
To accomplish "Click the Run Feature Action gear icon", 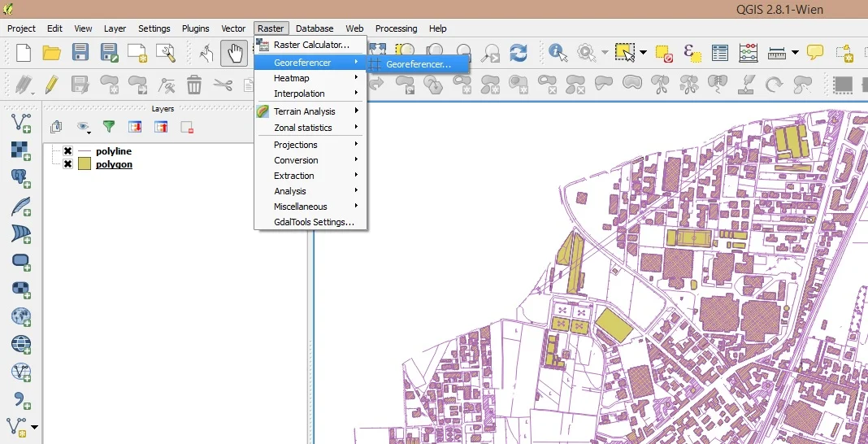I will (586, 53).
